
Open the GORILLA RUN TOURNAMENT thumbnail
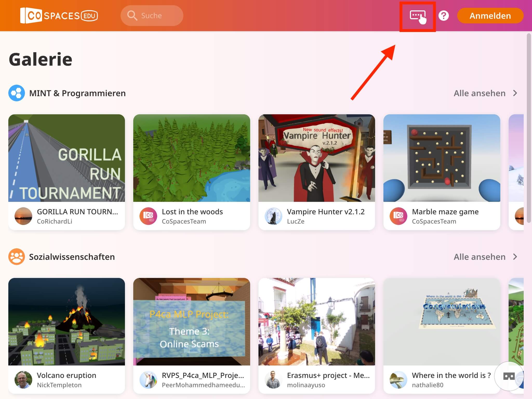(x=66, y=158)
